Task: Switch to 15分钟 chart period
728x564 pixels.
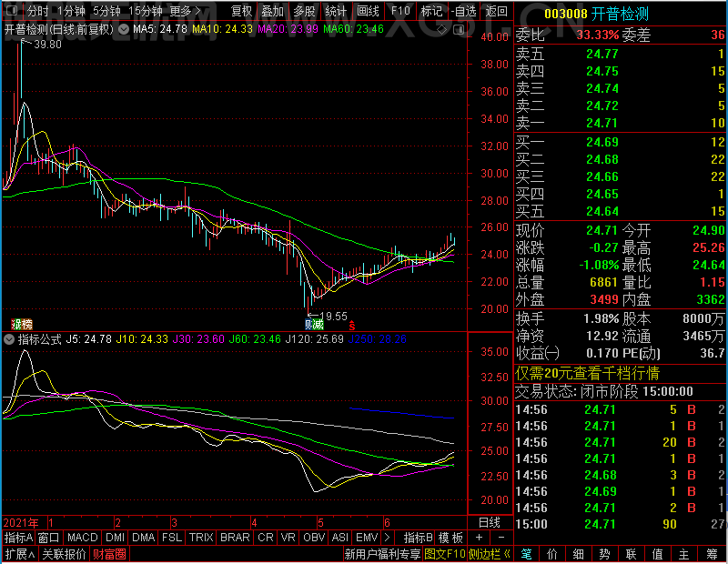Action: pos(145,11)
